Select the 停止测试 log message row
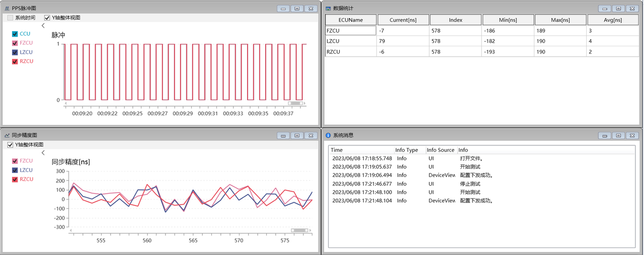The height and width of the screenshot is (255, 644). (x=482, y=184)
